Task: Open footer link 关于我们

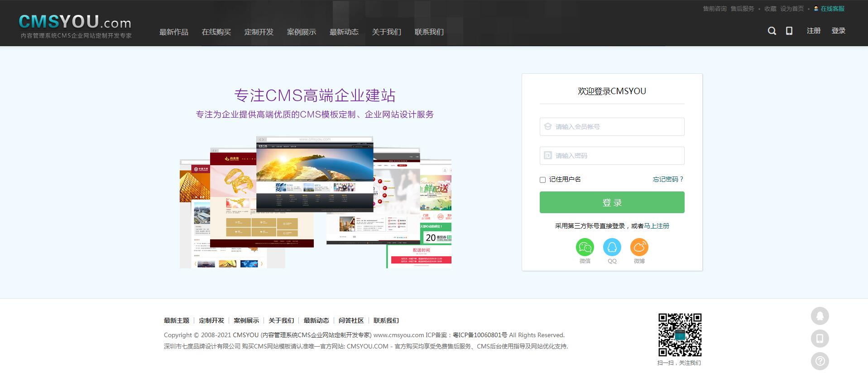Action: (281, 320)
